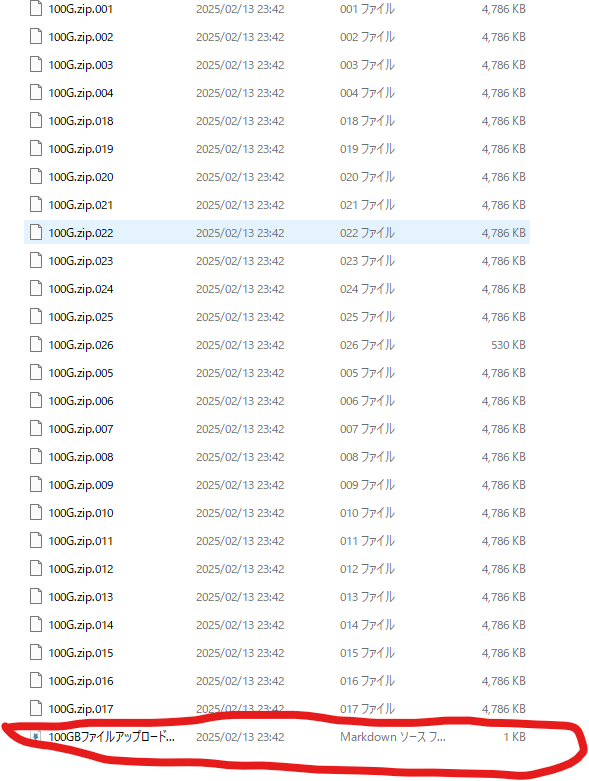Select the 100GBファイルアップロード file name
589x781 pixels.
coord(112,737)
